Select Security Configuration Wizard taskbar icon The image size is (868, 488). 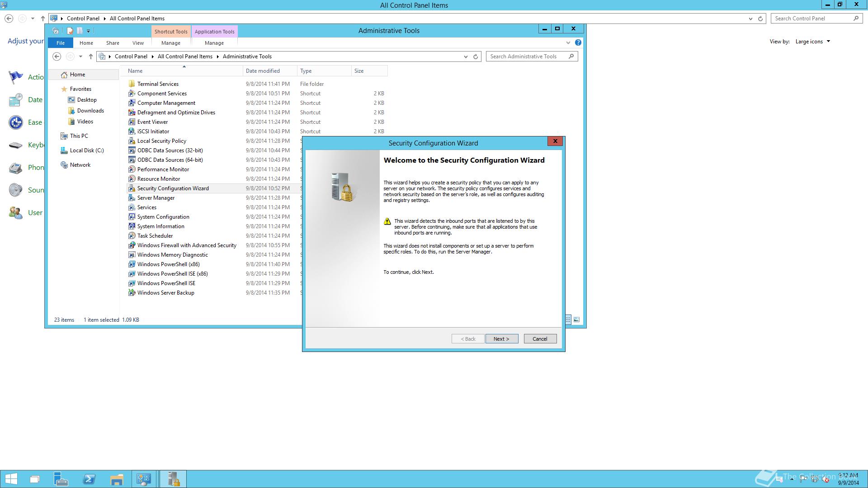[173, 479]
